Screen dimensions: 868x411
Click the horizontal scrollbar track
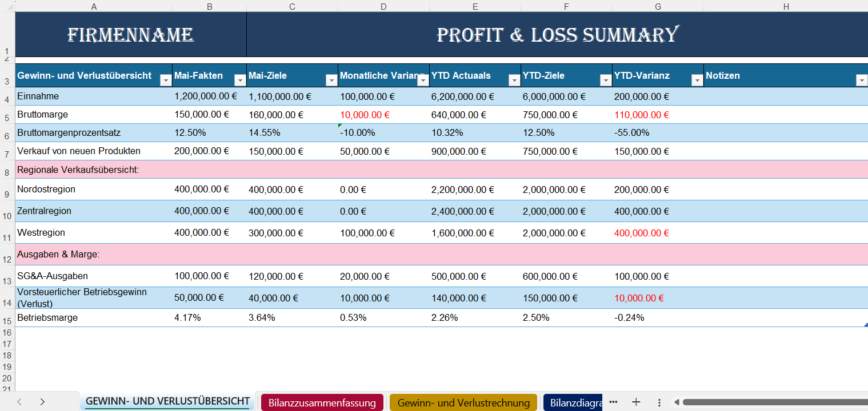point(771,402)
